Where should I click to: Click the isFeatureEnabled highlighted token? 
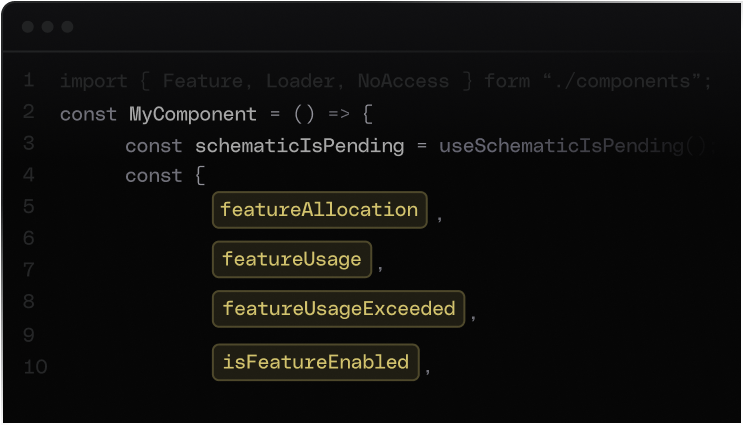[x=315, y=361]
